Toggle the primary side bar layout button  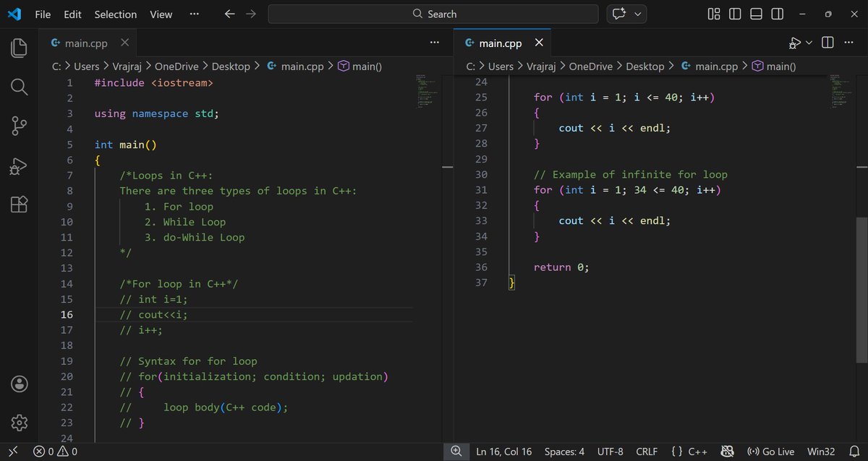735,14
